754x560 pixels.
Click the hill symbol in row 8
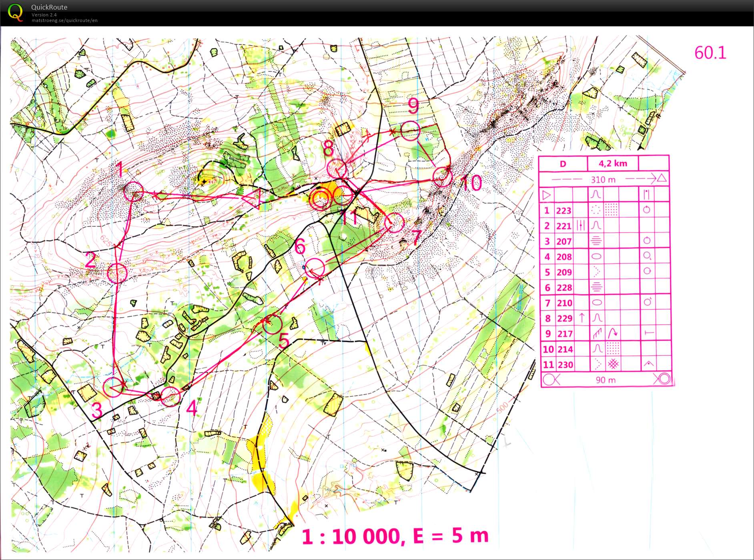(597, 318)
